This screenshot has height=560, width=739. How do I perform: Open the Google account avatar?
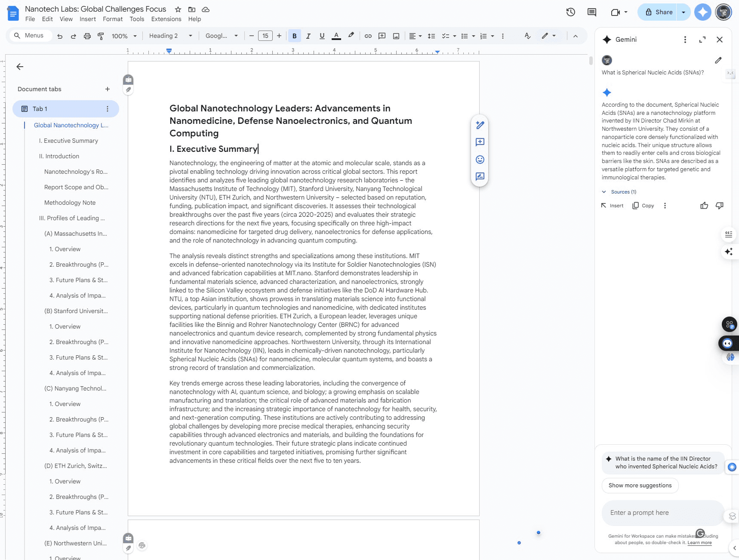click(x=724, y=12)
